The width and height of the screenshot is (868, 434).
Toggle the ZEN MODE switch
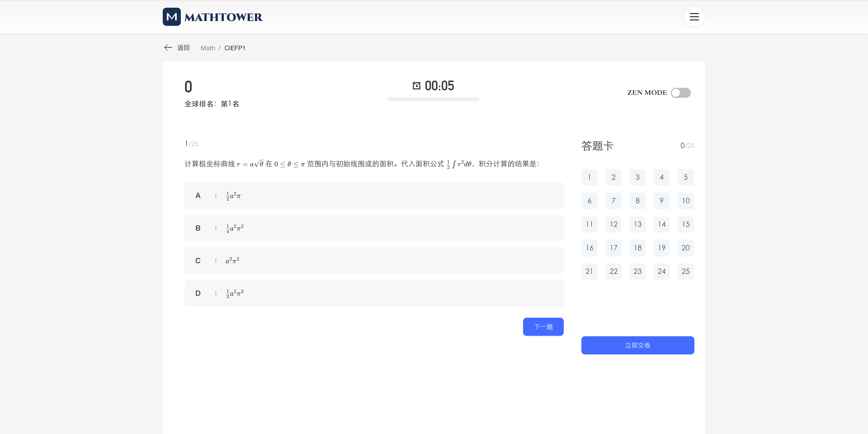pyautogui.click(x=681, y=93)
